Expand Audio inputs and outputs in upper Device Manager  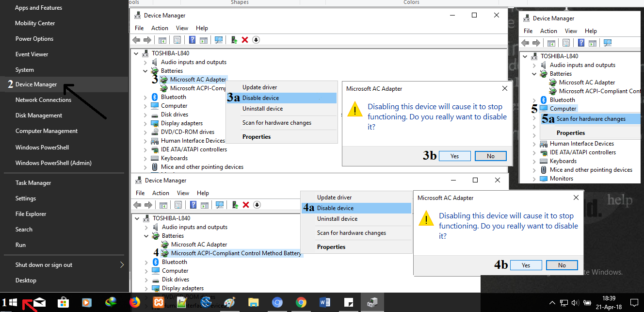pos(145,62)
